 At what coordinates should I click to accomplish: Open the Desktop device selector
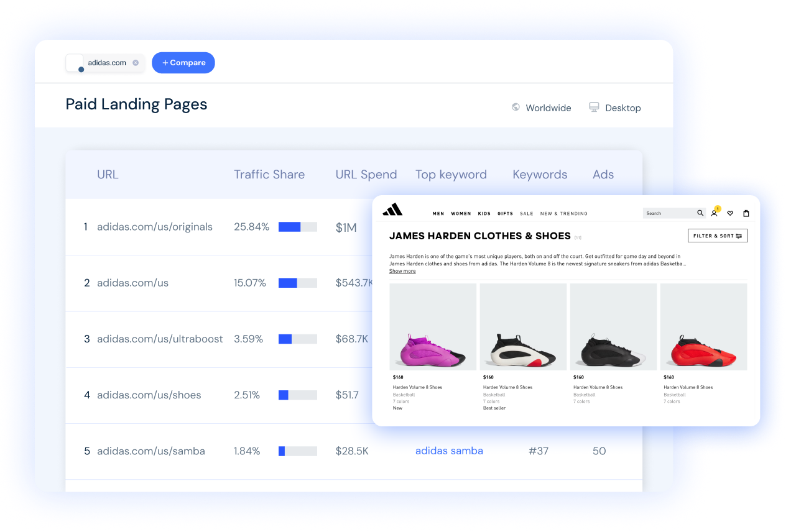click(614, 108)
